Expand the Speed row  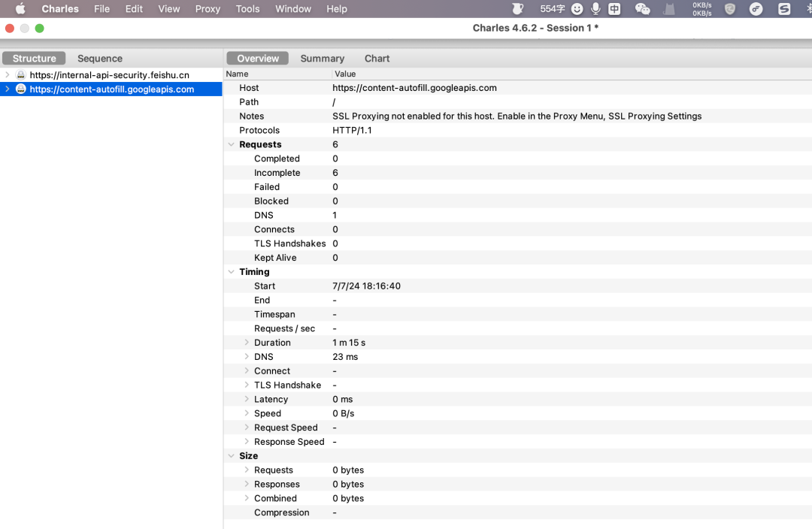coord(247,413)
